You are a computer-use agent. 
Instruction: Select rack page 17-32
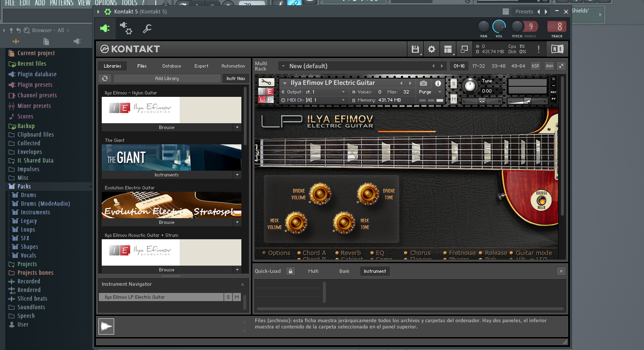478,66
